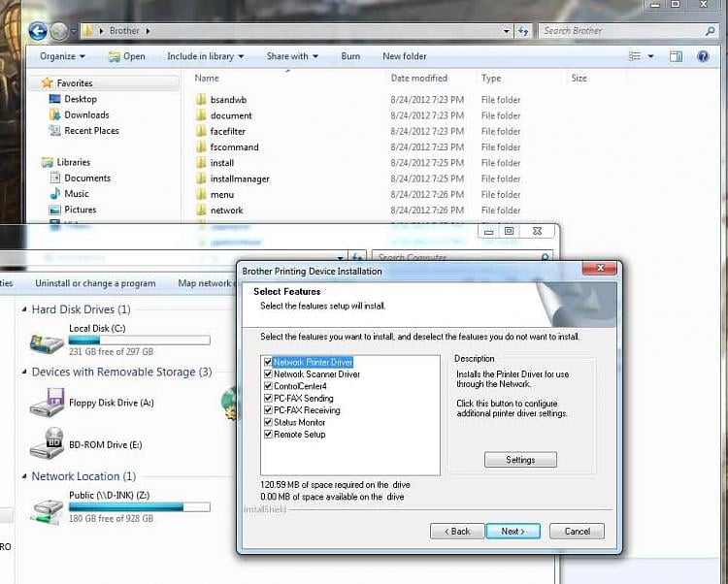Image resolution: width=728 pixels, height=584 pixels.
Task: Collapse Devices with Removable Storage group
Action: 24,372
